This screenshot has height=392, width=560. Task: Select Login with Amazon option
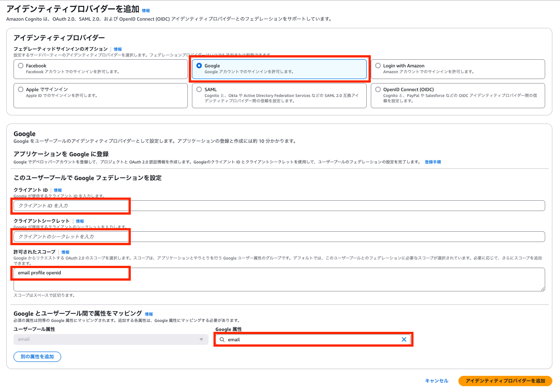pyautogui.click(x=378, y=66)
